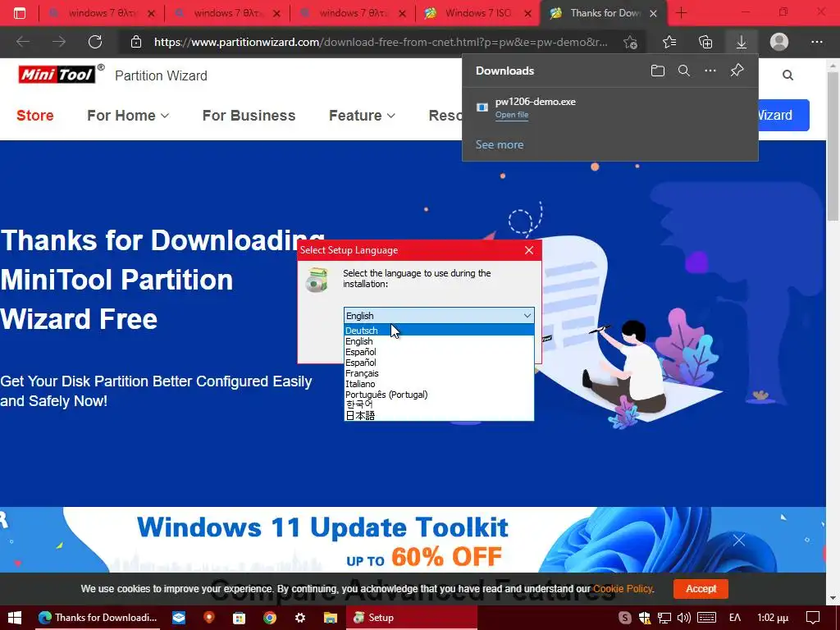Click the page vertical scrollbar thumb
This screenshot has height=630, width=840.
click(x=833, y=146)
